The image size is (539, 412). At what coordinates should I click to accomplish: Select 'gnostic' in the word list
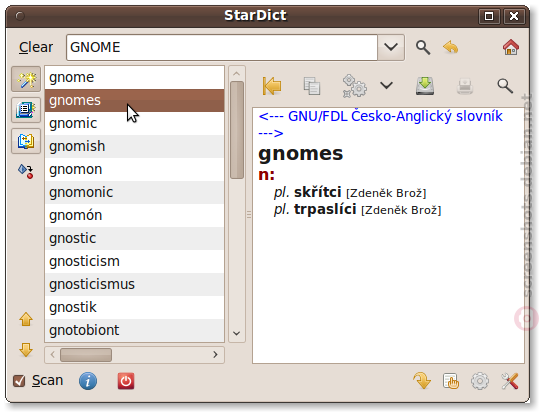click(134, 239)
